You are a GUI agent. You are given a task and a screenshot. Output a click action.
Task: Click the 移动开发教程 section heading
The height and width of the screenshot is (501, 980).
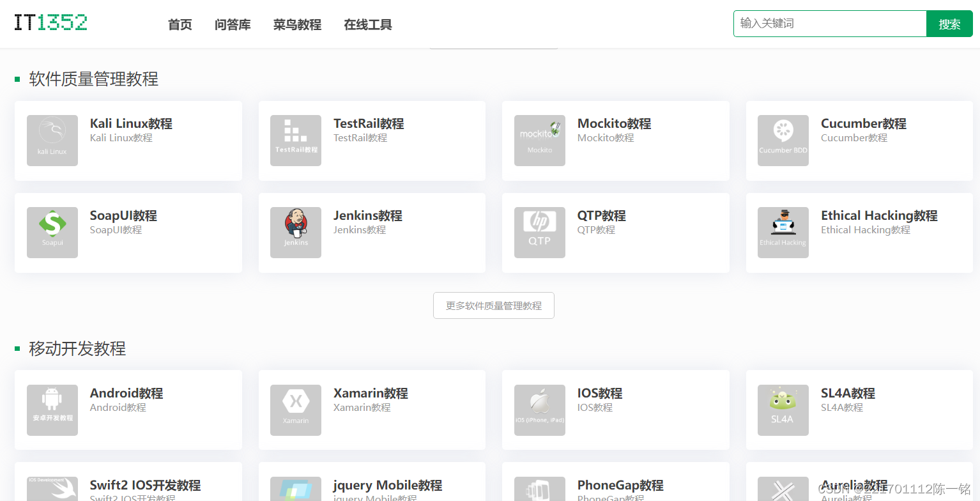(x=77, y=348)
